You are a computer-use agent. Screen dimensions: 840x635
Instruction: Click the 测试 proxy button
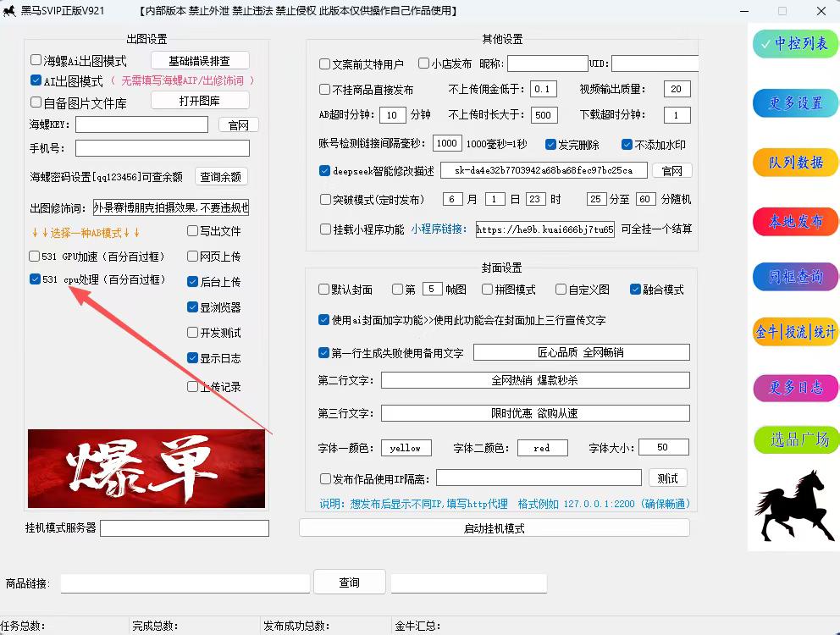click(x=667, y=478)
